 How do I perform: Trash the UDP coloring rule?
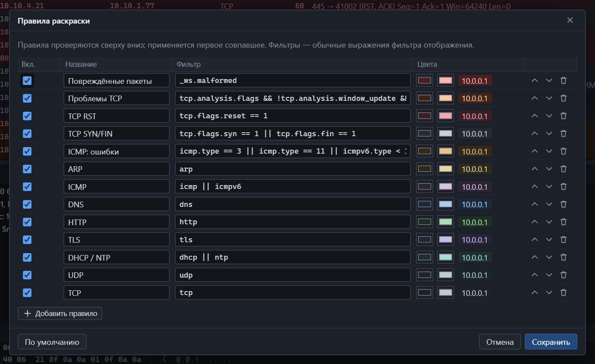[x=564, y=275]
